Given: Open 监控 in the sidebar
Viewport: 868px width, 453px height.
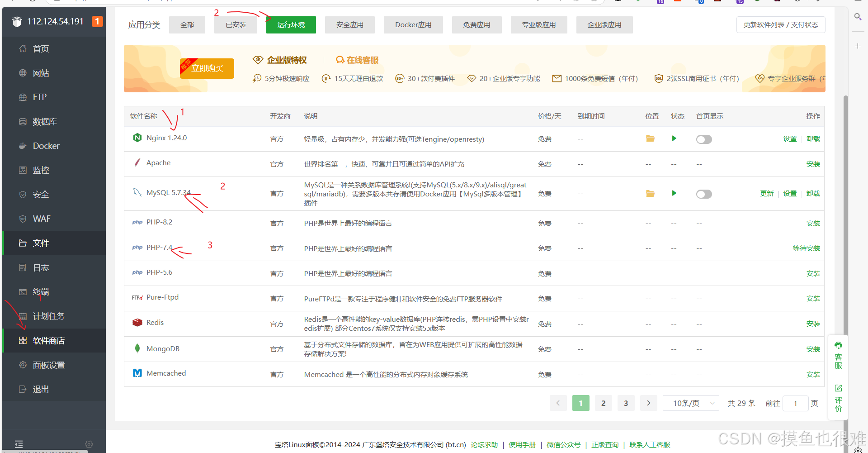Looking at the screenshot, I should click(x=54, y=170).
